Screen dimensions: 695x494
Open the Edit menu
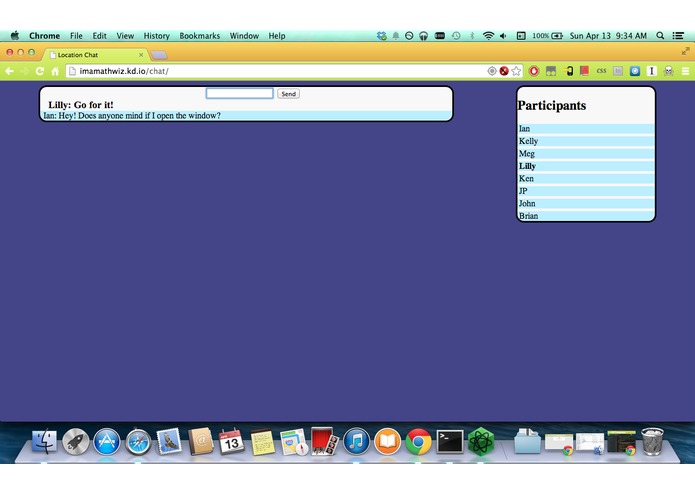coord(99,36)
